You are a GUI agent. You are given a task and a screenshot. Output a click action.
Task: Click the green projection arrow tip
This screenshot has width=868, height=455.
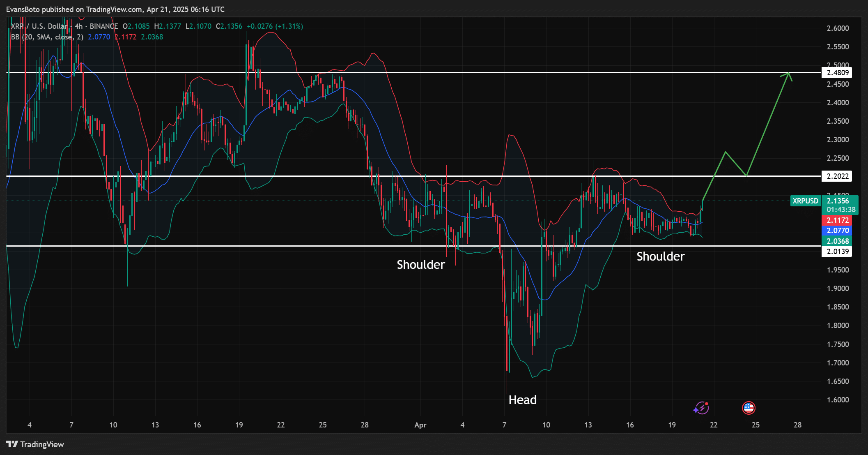point(788,74)
